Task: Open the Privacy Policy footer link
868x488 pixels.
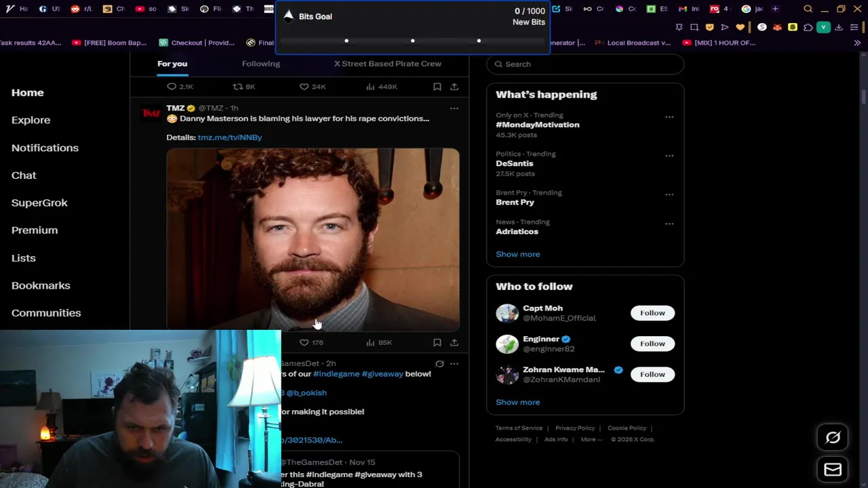Action: point(575,428)
